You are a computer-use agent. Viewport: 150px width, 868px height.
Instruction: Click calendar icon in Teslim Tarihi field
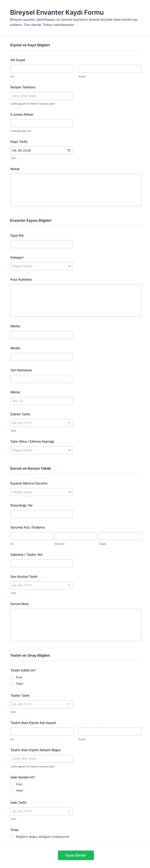69,704
